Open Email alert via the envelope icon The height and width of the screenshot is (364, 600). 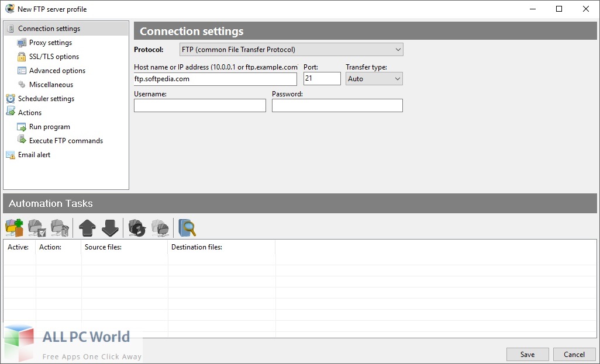(11, 155)
